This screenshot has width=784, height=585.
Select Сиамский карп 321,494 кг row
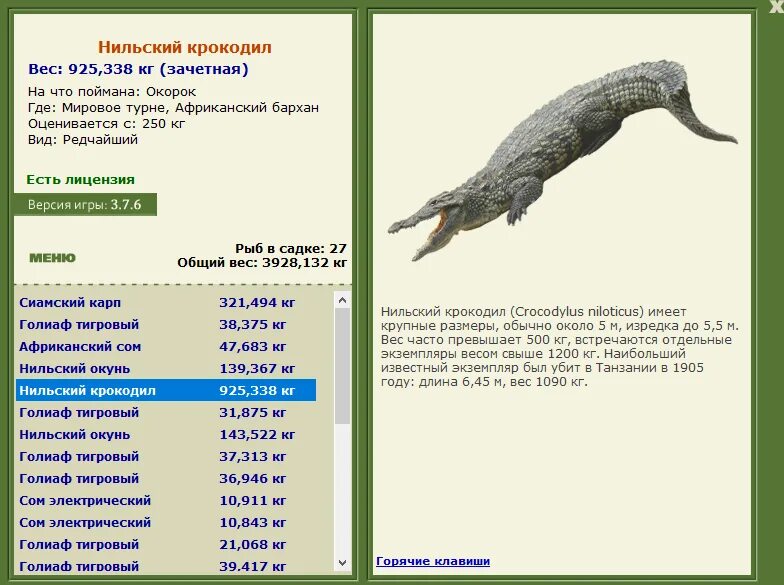(166, 302)
